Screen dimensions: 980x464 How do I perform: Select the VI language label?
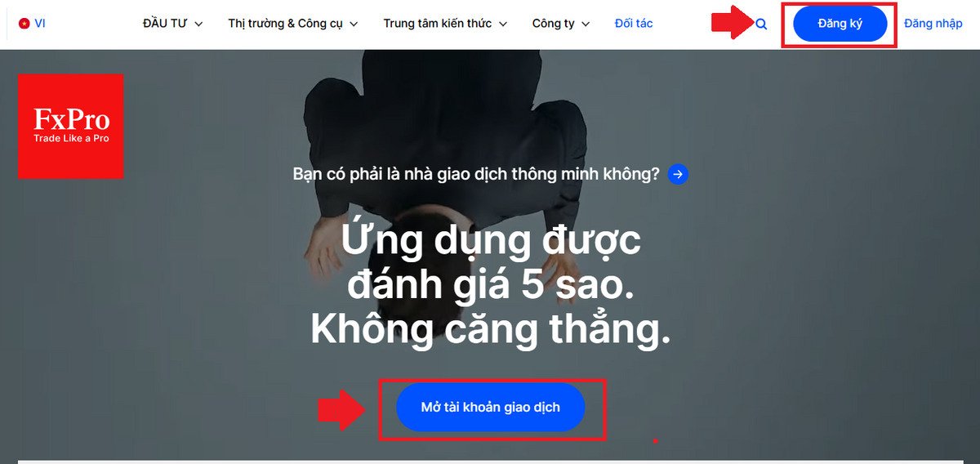pos(40,24)
